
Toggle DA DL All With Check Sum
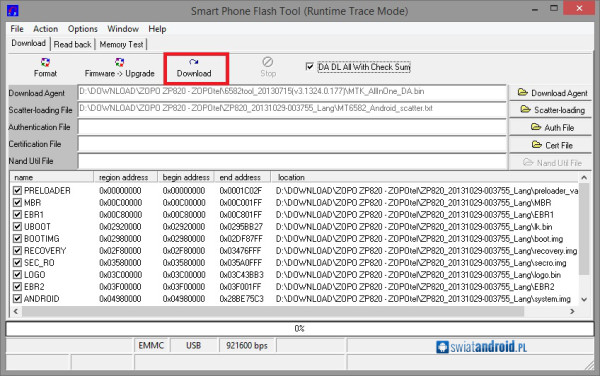pos(310,67)
